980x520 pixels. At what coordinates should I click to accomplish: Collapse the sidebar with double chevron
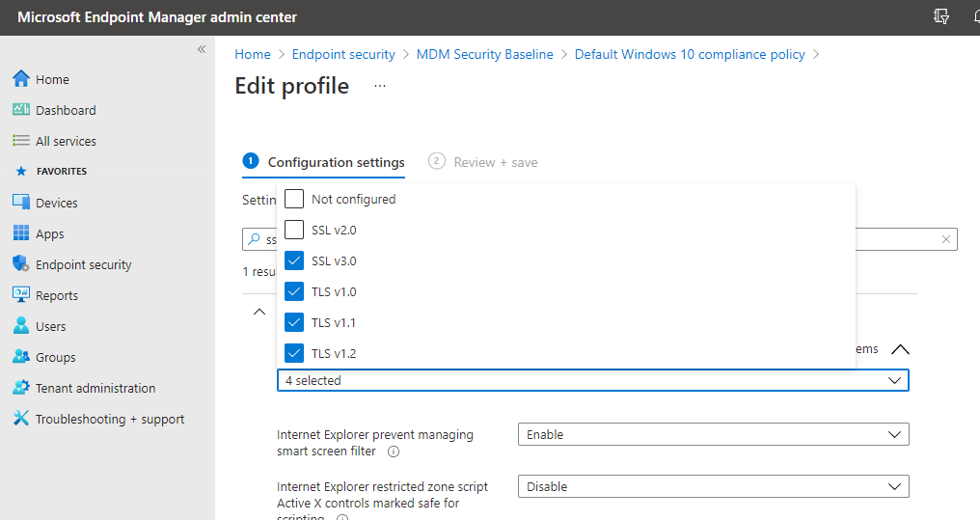pyautogui.click(x=202, y=49)
